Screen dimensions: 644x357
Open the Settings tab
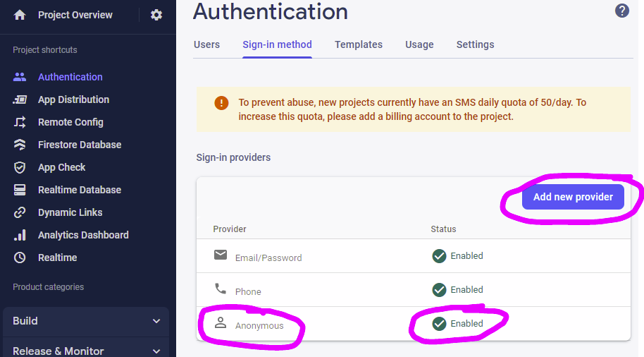pyautogui.click(x=475, y=44)
